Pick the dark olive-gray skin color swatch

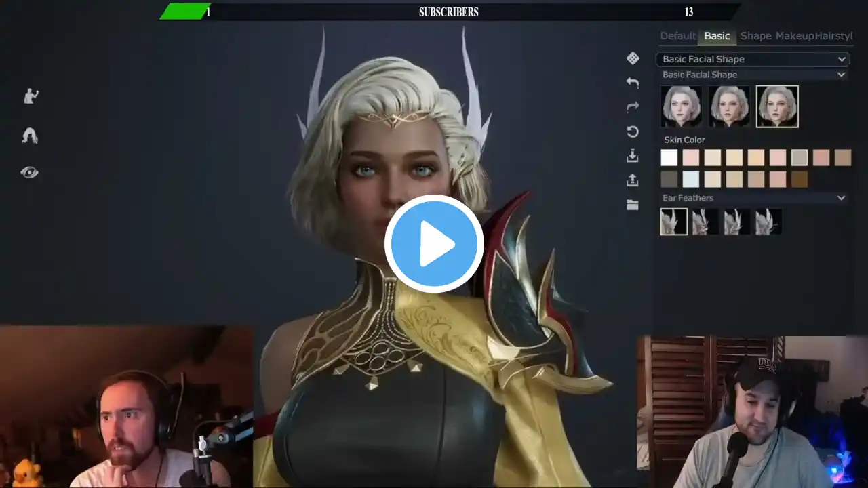point(669,180)
